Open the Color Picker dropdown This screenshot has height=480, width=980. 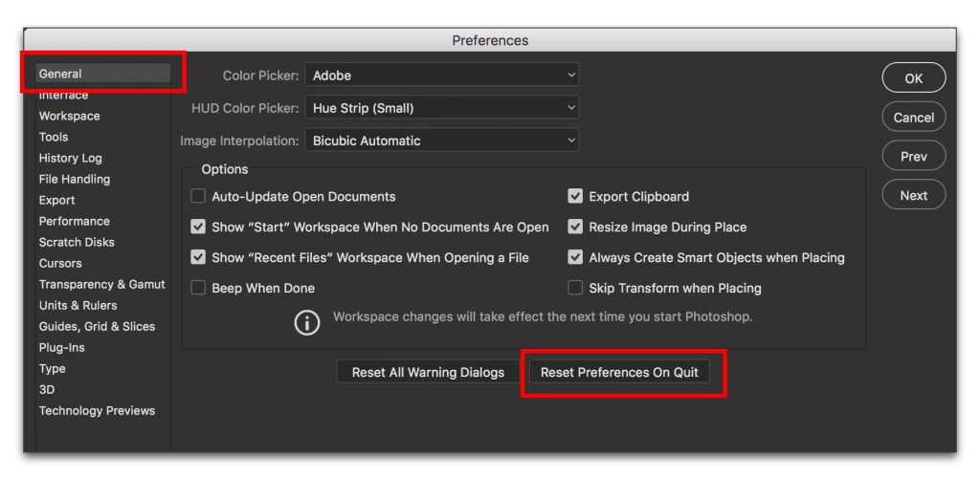[x=442, y=75]
